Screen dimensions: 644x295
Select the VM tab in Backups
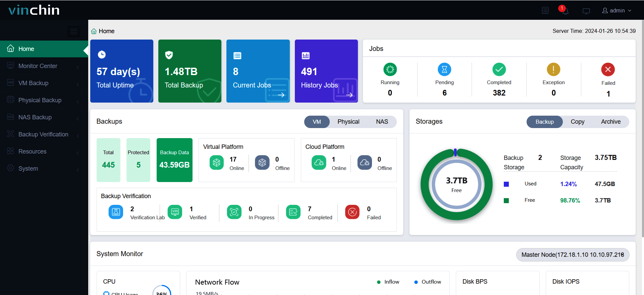pyautogui.click(x=317, y=122)
